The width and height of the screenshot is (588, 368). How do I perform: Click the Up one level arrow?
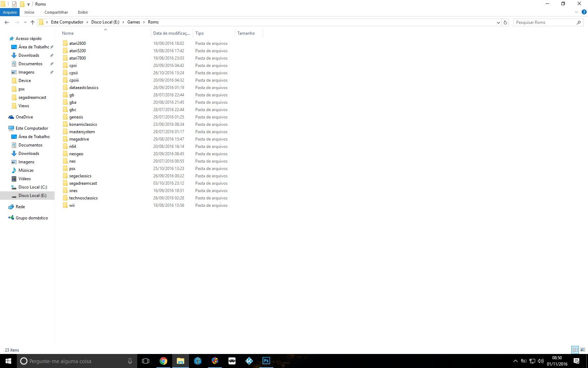(33, 22)
